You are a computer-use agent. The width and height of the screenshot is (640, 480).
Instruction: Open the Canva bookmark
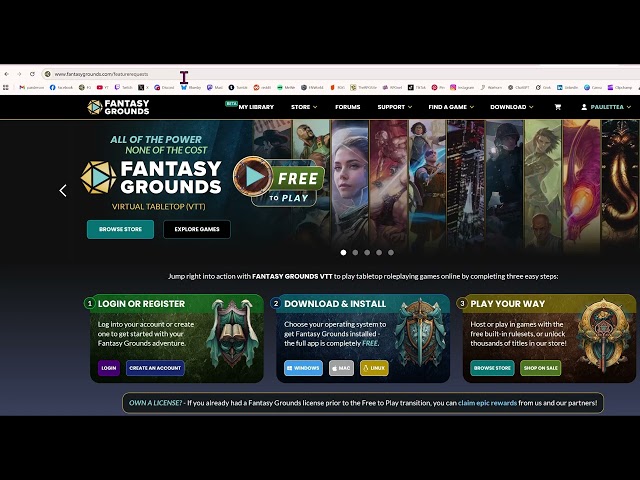(593, 87)
